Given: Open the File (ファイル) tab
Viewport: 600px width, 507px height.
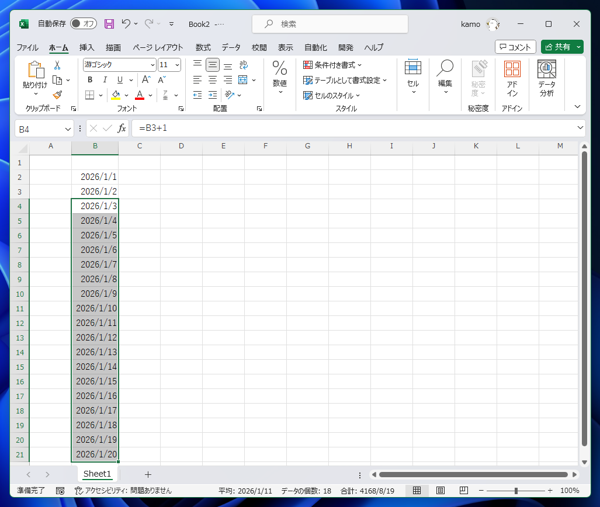Looking at the screenshot, I should [27, 47].
